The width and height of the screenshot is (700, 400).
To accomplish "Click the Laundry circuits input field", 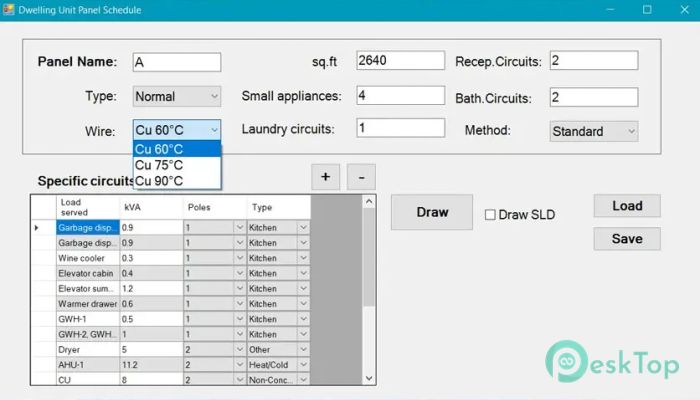I will point(400,128).
